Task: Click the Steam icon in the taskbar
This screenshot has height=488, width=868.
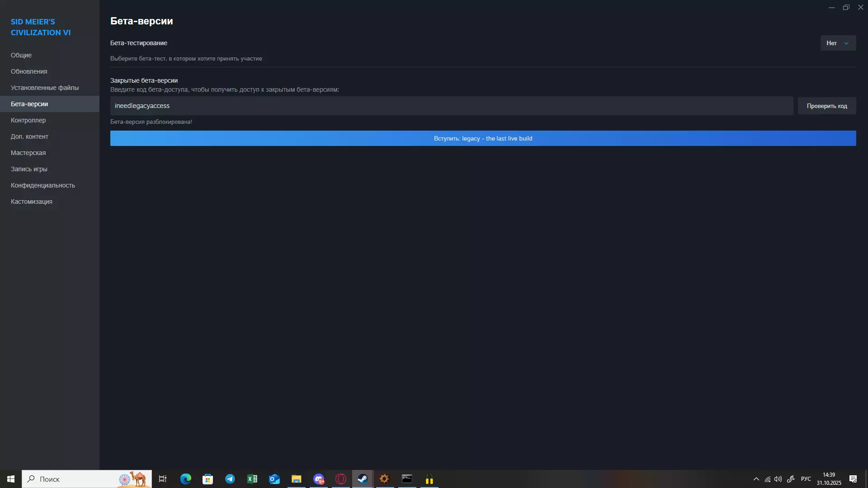Action: coord(363,479)
